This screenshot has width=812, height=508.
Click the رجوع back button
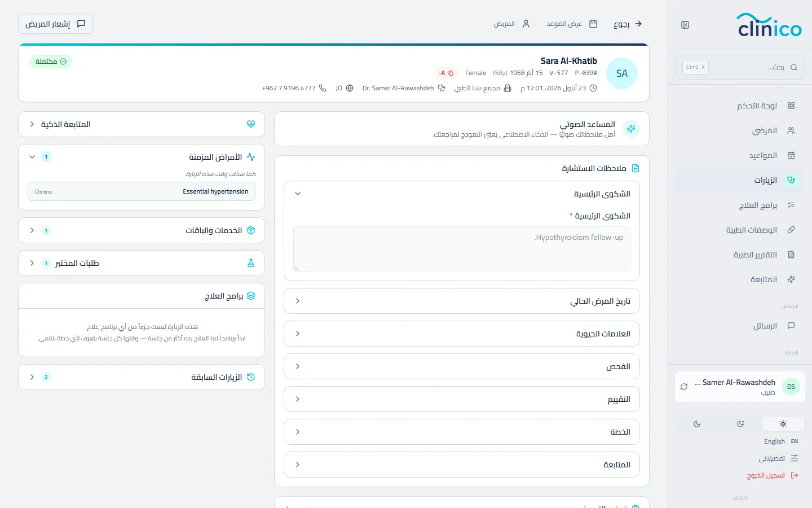(628, 24)
